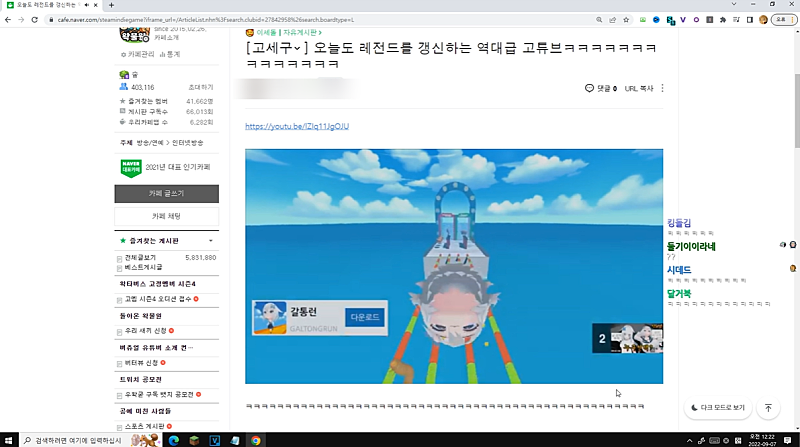Click the 2021년 대표 인기카페 badge

tap(165, 167)
